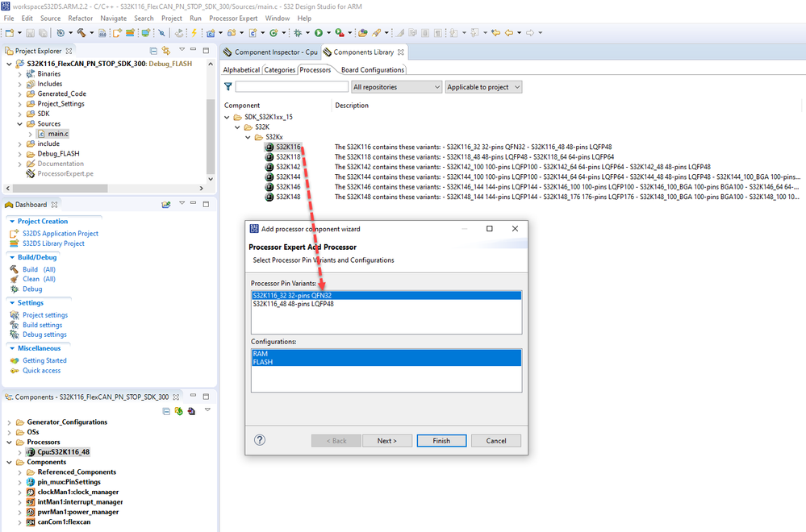Click Project Explorer horizontal scrollbar
806x532 pixels.
61,189
